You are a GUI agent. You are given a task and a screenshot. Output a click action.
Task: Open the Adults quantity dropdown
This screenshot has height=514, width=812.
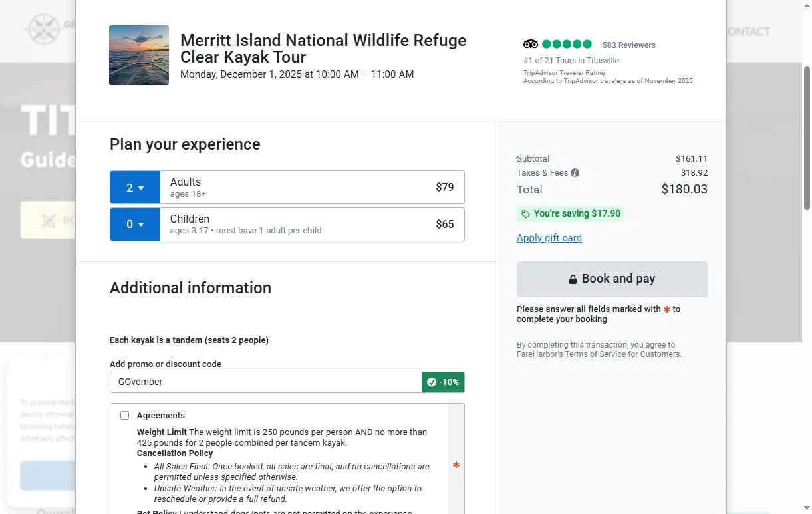tap(135, 188)
